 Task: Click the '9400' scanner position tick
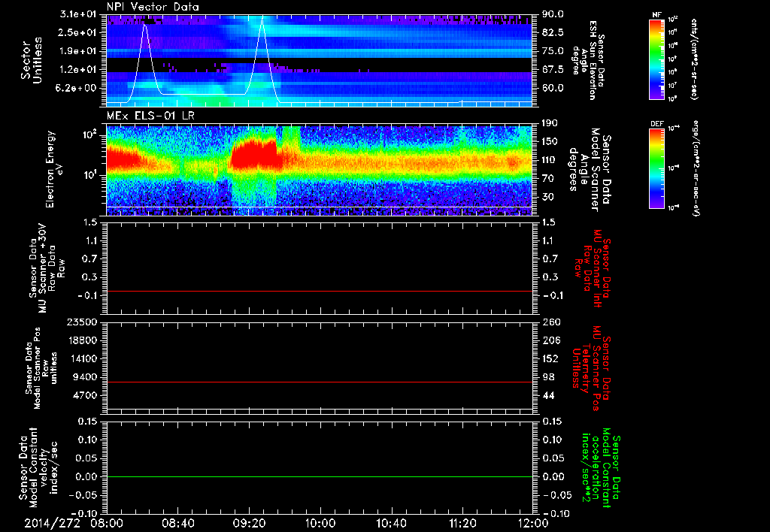(86, 377)
